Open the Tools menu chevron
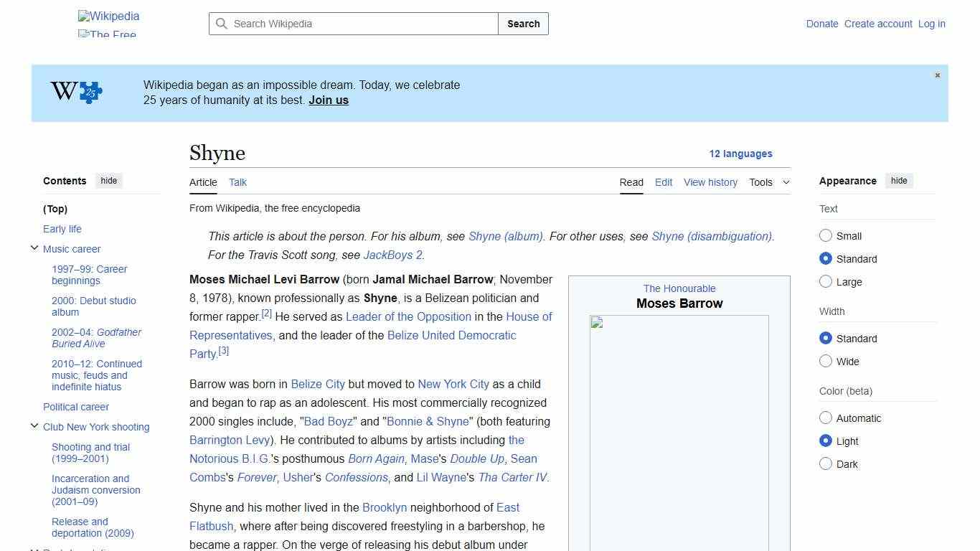The width and height of the screenshot is (980, 551). pyautogui.click(x=786, y=182)
